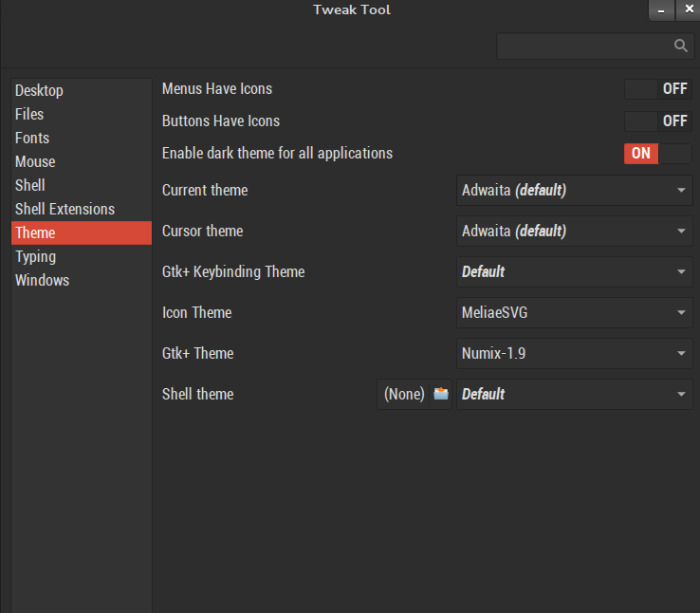
Task: Open the Cursor theme dropdown
Action: click(x=575, y=231)
